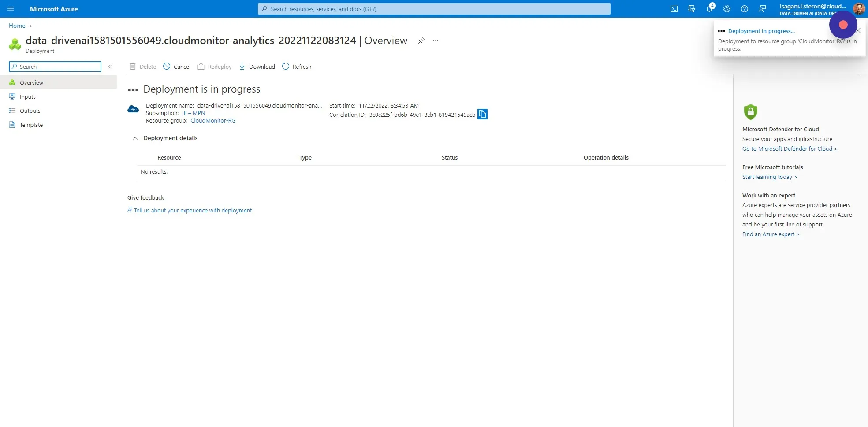Open the IE – MPN subscription link

(x=194, y=113)
